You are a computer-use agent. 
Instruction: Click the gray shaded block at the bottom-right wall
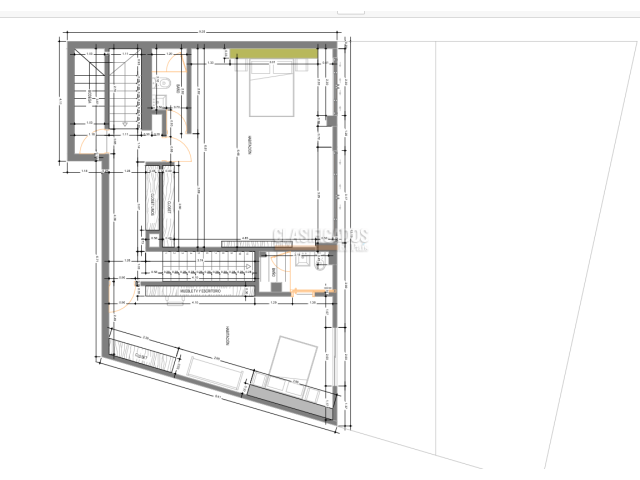click(x=284, y=401)
